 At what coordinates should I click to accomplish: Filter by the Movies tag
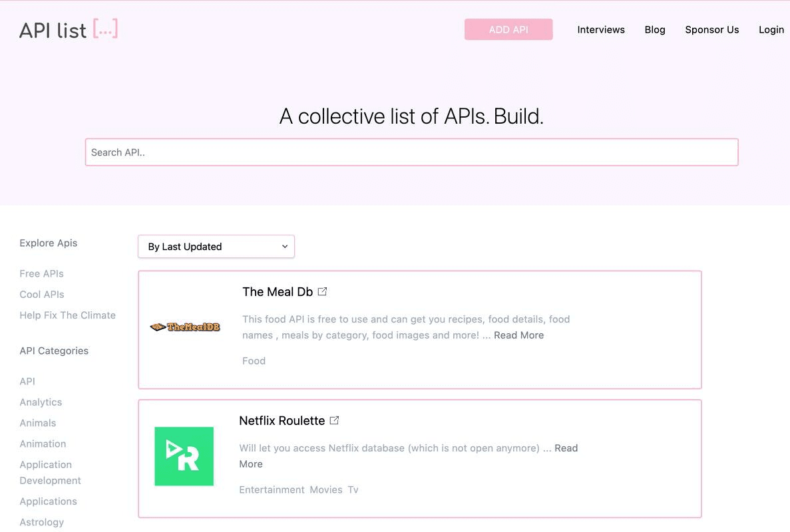(326, 490)
